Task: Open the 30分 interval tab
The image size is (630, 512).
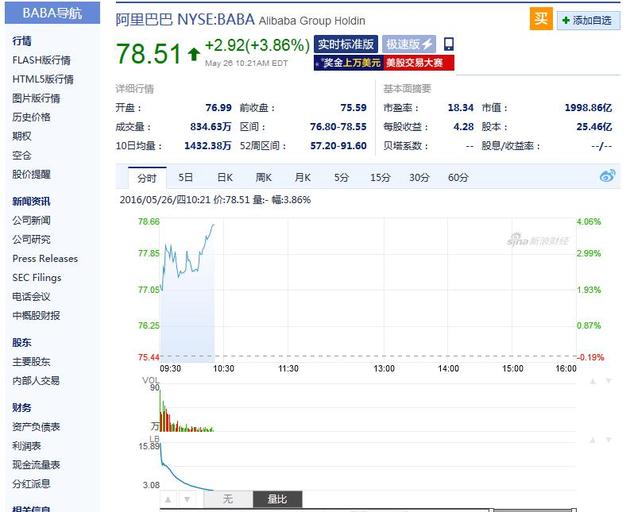Action: point(419,177)
